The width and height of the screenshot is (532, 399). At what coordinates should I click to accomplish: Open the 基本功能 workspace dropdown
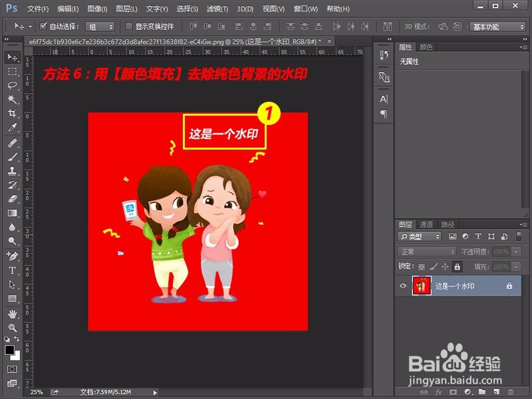click(x=497, y=27)
